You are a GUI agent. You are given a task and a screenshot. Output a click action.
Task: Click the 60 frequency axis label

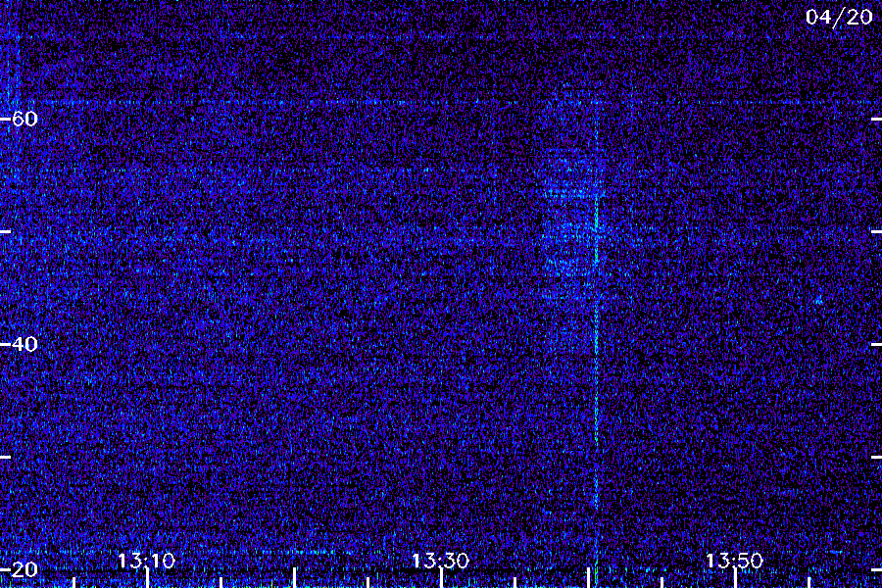[24, 119]
